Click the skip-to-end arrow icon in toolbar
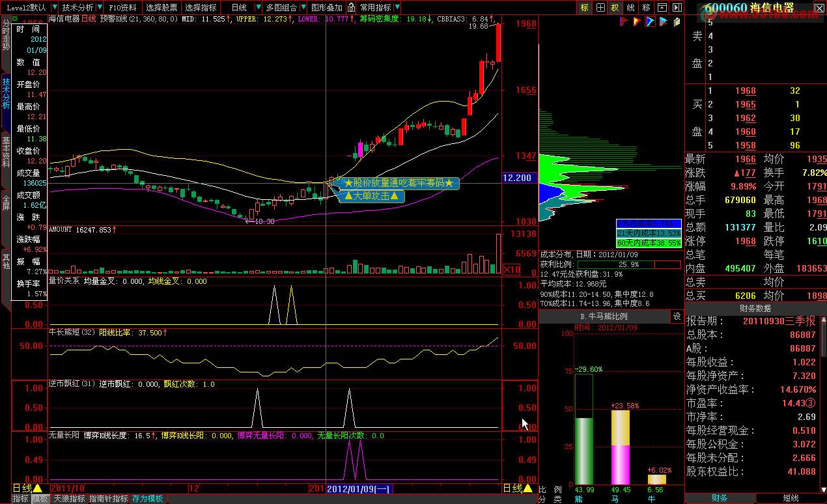The width and height of the screenshot is (827, 504). click(679, 8)
